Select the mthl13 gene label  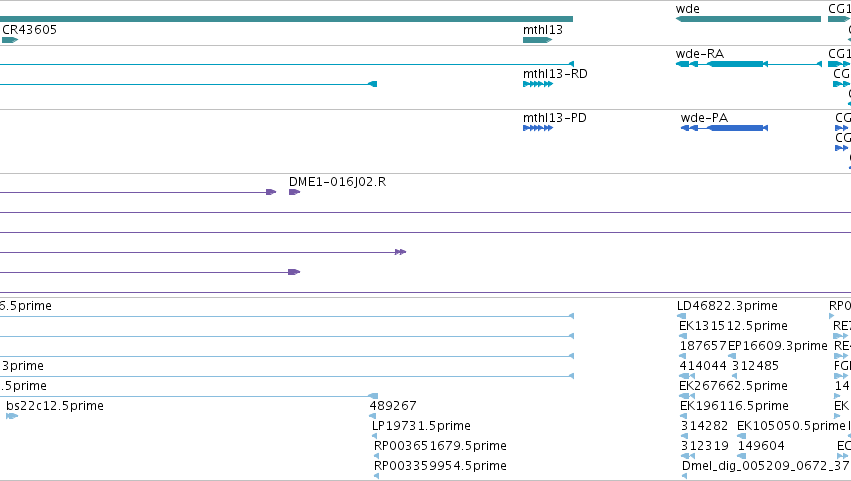pos(543,29)
